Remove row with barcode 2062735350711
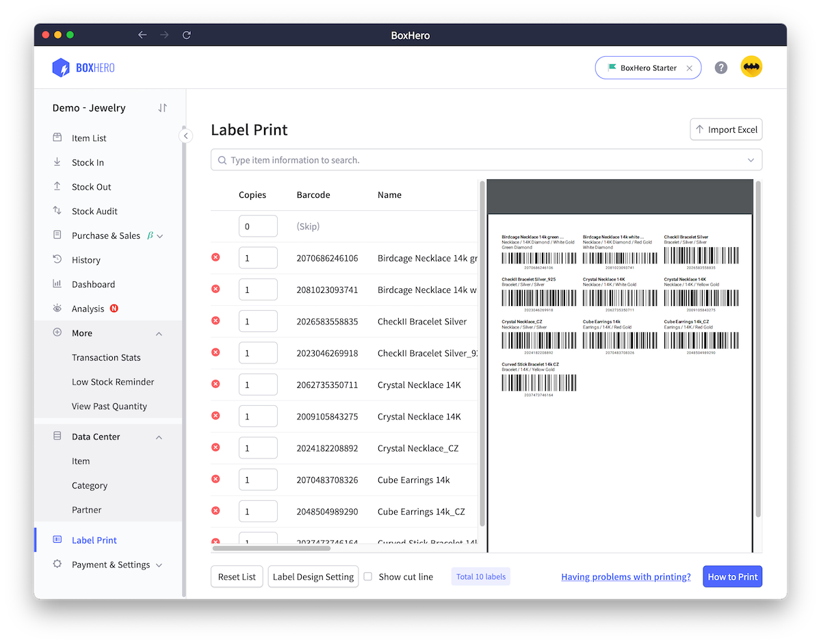The image size is (821, 644). (216, 384)
